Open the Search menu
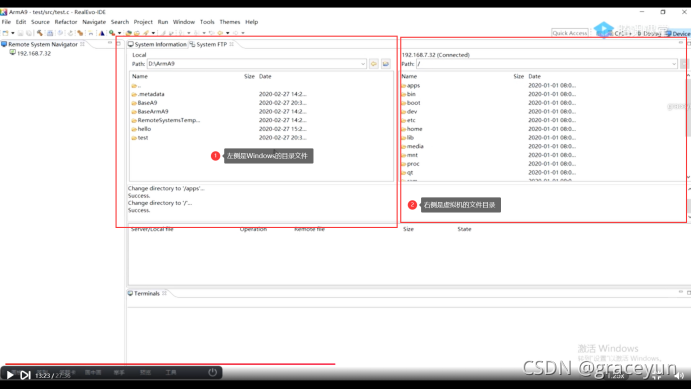 point(120,22)
